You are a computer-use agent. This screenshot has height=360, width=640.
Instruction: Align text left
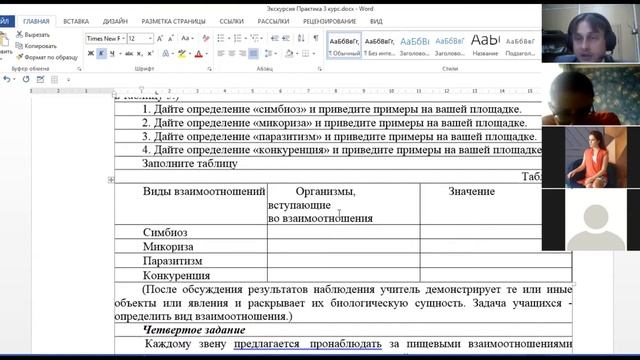[x=221, y=53]
